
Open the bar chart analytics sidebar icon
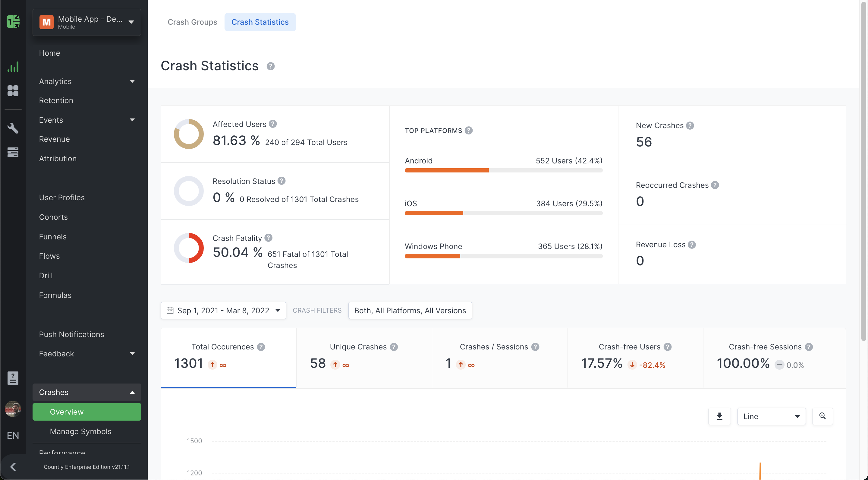point(13,67)
